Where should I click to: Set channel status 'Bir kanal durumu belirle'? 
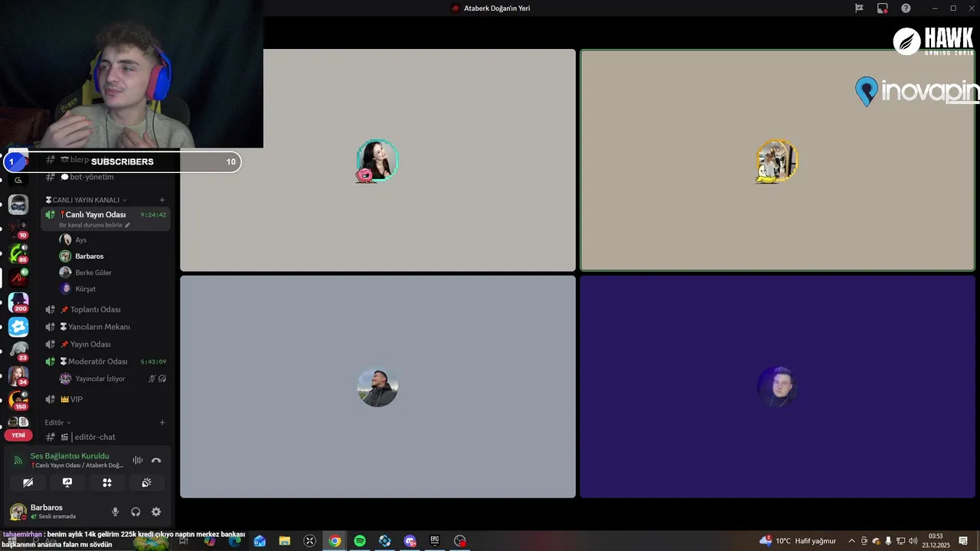[94, 225]
